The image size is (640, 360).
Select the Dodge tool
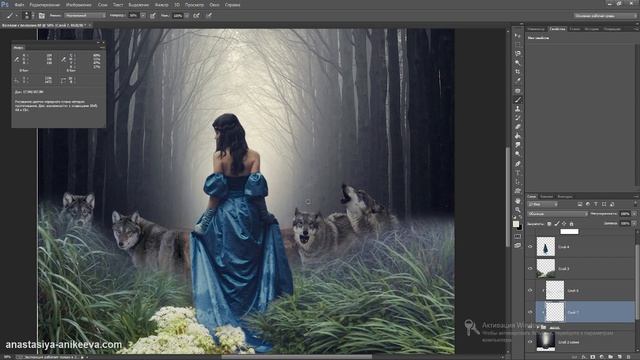coord(518,154)
